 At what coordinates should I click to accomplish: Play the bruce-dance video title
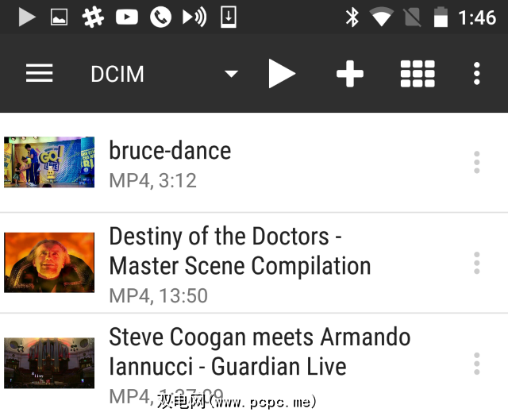pos(170,150)
